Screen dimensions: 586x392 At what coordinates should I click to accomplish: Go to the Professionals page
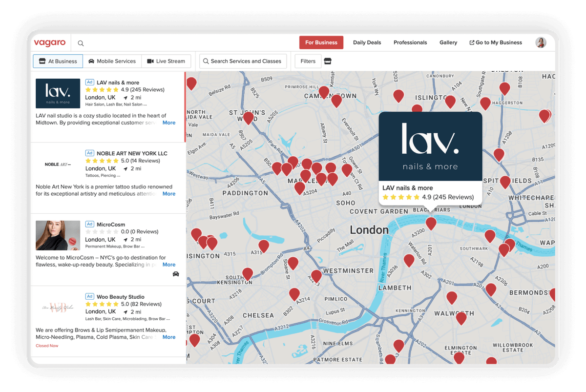pyautogui.click(x=410, y=42)
